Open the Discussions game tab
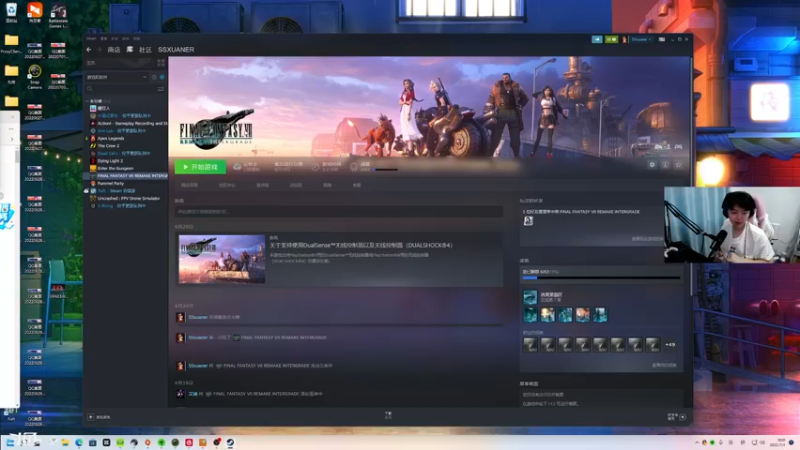Image resolution: width=800 pixels, height=450 pixels. tap(295, 185)
